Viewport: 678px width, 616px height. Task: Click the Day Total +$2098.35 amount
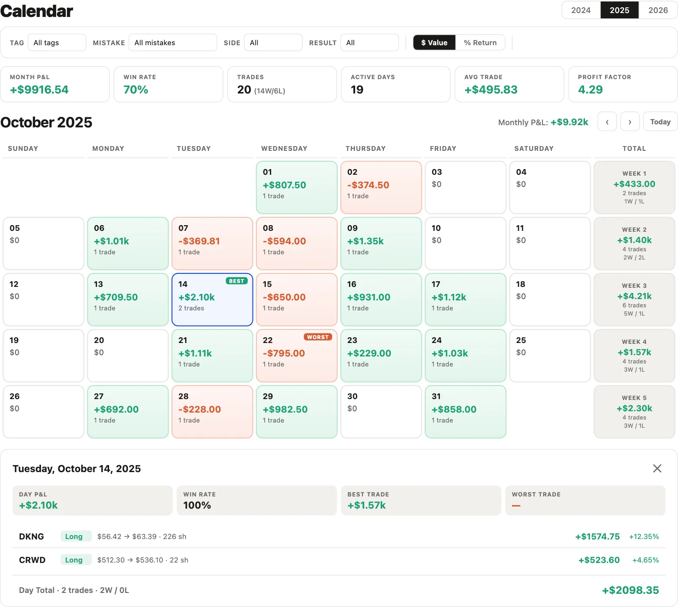(x=630, y=590)
